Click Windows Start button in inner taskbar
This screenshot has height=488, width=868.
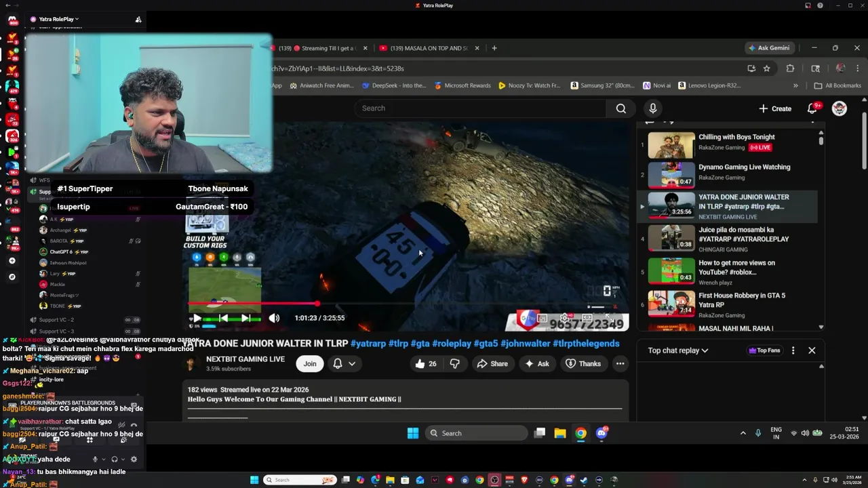[x=413, y=433]
